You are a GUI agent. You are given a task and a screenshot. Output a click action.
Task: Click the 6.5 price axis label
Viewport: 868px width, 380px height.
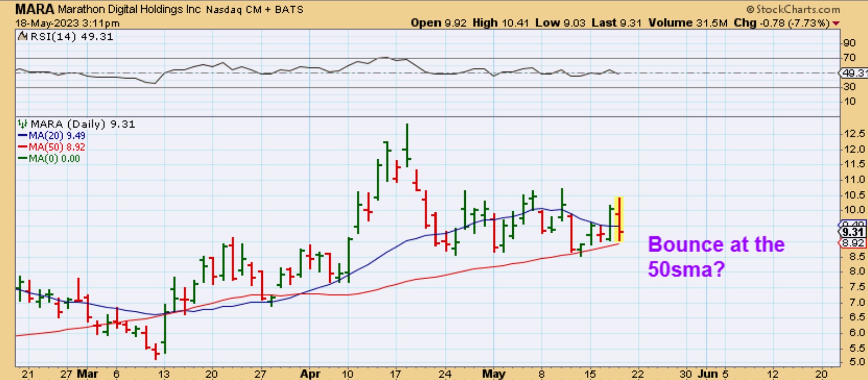pyautogui.click(x=857, y=317)
